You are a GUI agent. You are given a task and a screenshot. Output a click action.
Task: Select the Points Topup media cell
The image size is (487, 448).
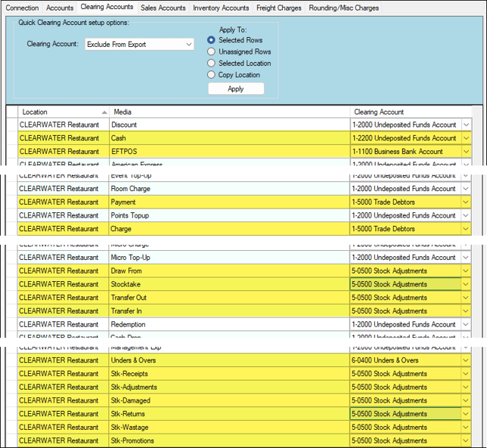(229, 215)
